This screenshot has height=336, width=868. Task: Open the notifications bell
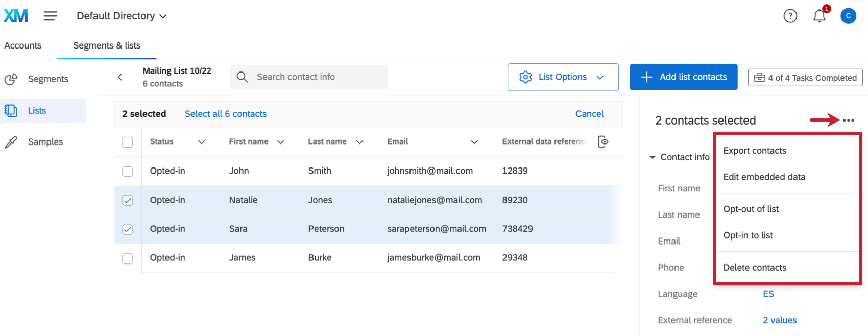click(x=819, y=16)
